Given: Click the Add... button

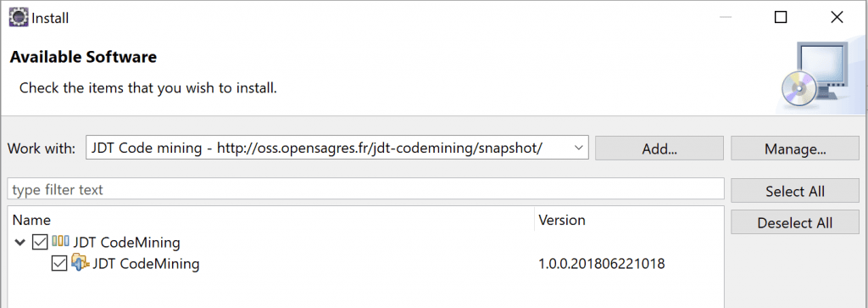Looking at the screenshot, I should (x=659, y=148).
